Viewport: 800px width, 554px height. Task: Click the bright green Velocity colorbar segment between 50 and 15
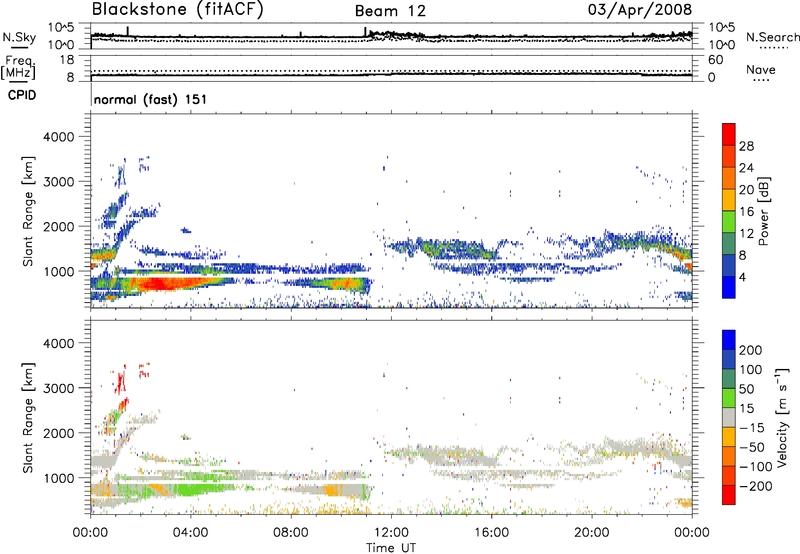tap(729, 398)
